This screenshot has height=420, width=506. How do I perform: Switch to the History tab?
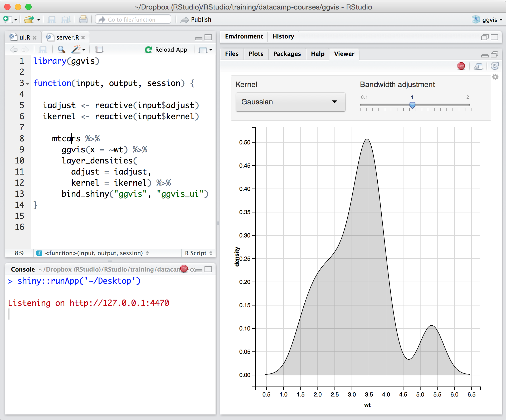(283, 36)
